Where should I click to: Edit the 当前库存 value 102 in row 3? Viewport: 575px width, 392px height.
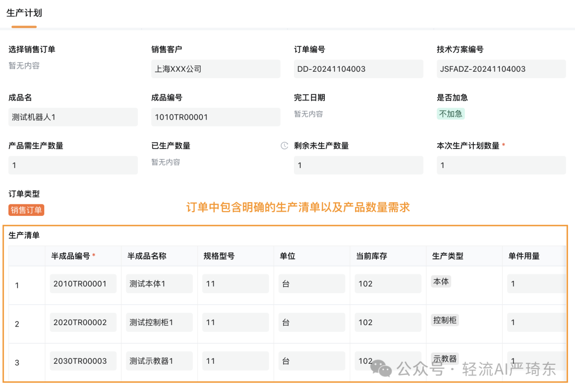coord(388,361)
